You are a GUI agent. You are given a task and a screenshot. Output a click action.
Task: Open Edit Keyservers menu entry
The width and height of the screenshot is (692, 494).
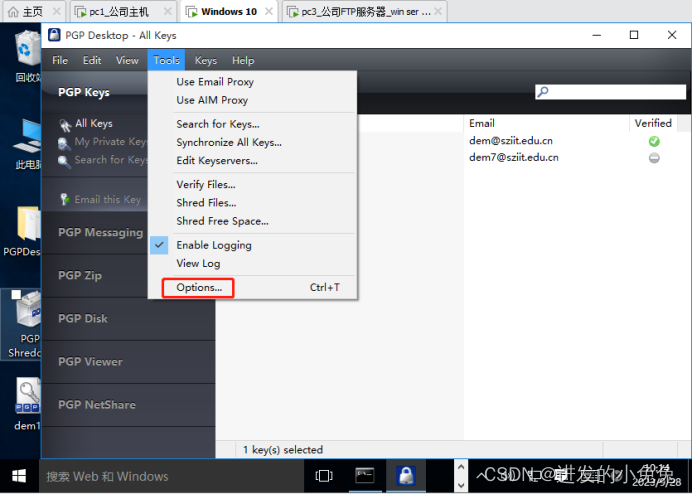252,161
